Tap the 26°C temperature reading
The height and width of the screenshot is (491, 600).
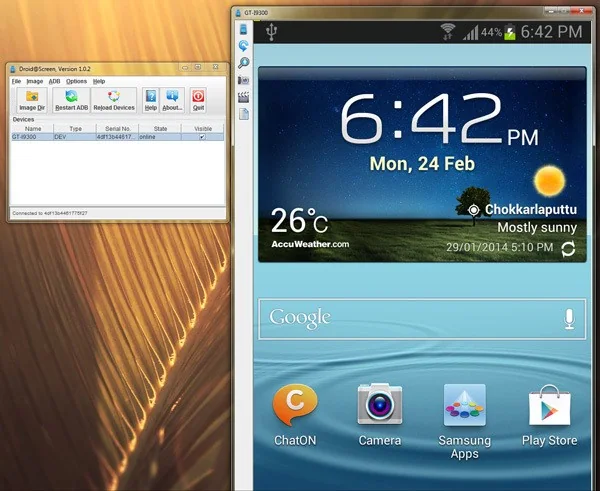299,221
